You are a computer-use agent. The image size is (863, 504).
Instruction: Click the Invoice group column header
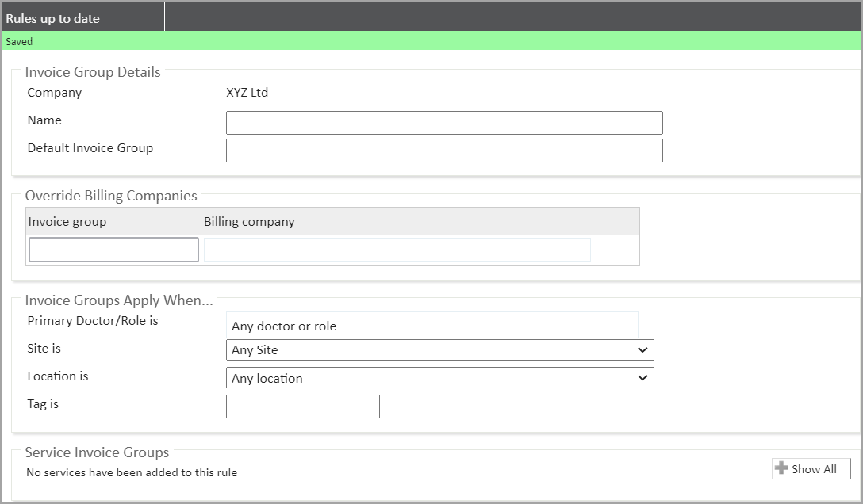tap(67, 222)
